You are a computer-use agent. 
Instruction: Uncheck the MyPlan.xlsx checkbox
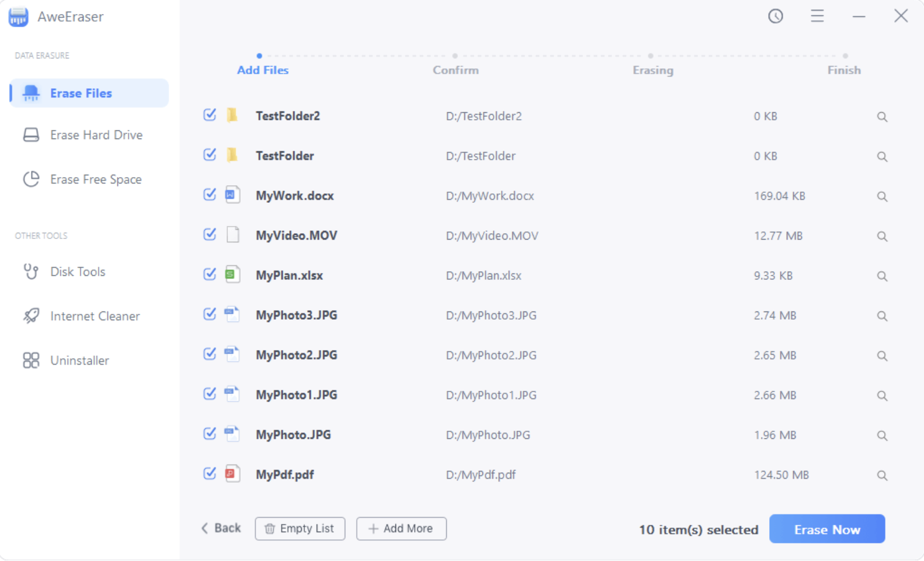210,273
